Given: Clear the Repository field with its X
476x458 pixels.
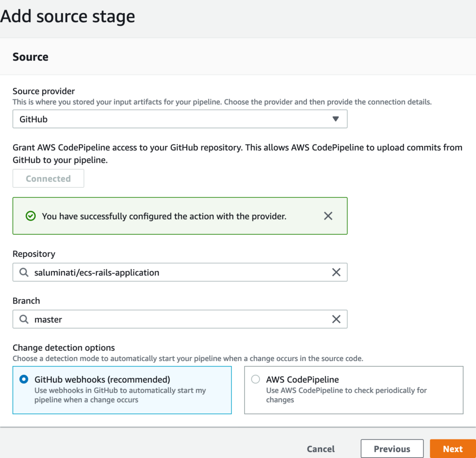Looking at the screenshot, I should 336,273.
